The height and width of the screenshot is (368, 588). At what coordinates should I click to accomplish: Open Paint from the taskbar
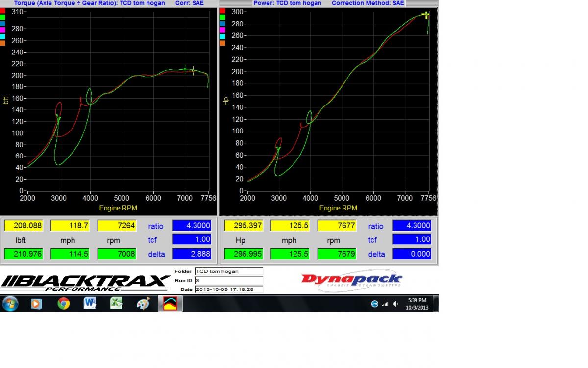[143, 304]
